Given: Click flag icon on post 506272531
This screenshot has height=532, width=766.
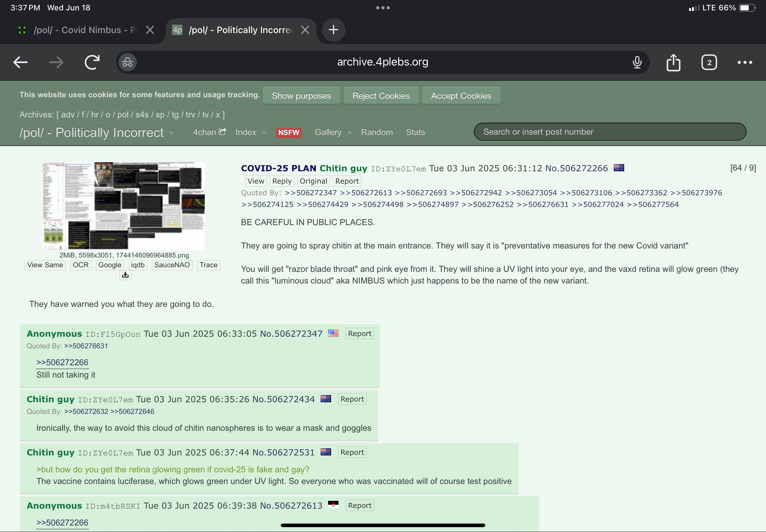Looking at the screenshot, I should [x=326, y=452].
